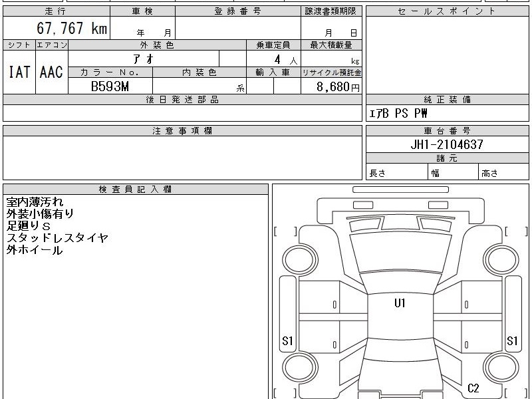Select the エアB PS PW equipment text

398,113
